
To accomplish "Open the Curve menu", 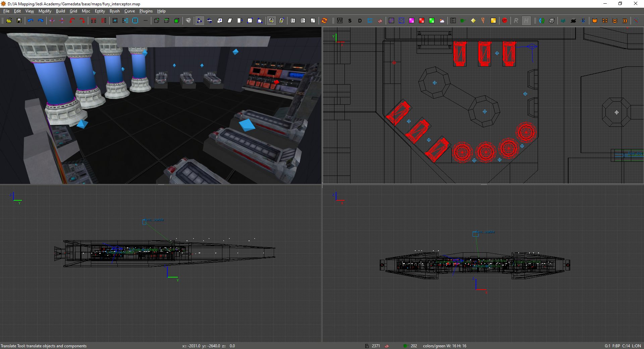I will tap(129, 11).
